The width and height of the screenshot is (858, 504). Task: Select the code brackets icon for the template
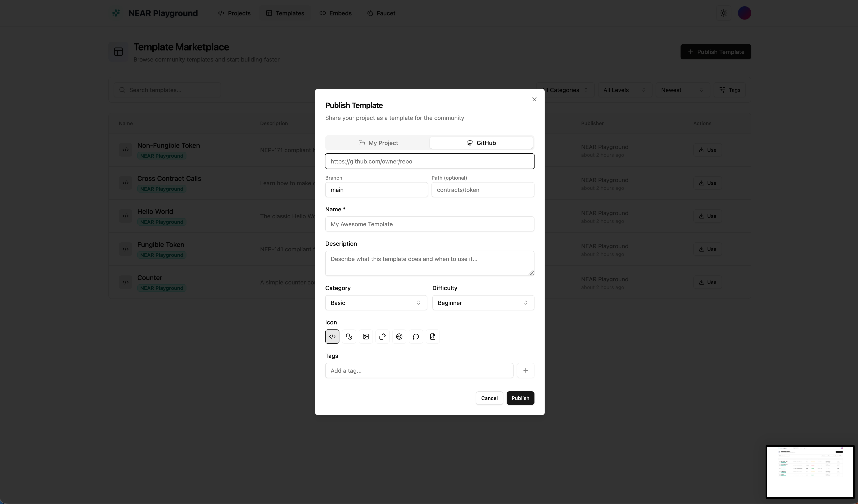pyautogui.click(x=332, y=337)
